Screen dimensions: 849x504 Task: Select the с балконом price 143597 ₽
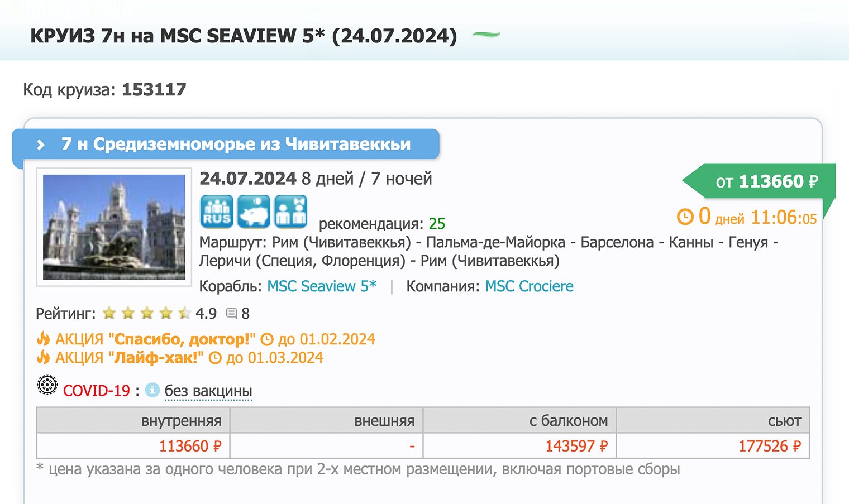576,446
